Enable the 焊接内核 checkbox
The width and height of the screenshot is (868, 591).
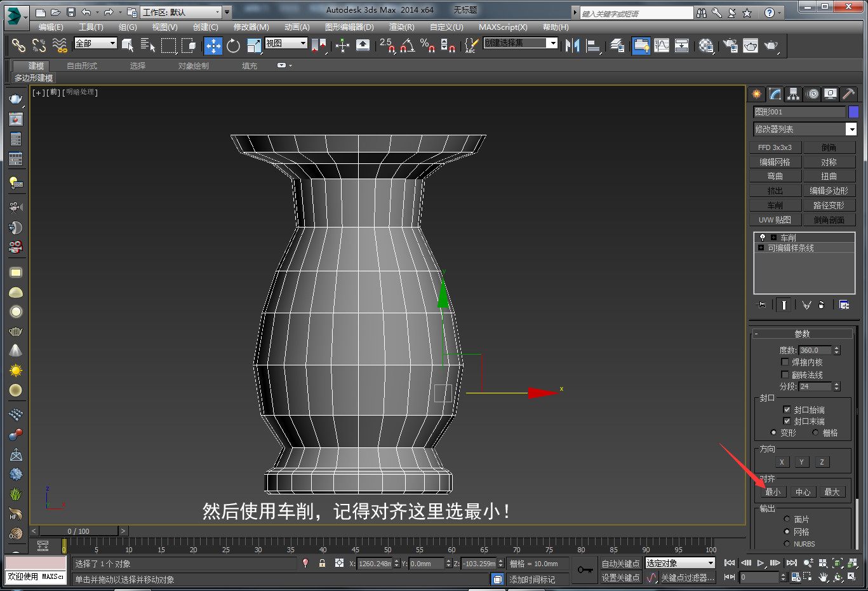pos(785,362)
